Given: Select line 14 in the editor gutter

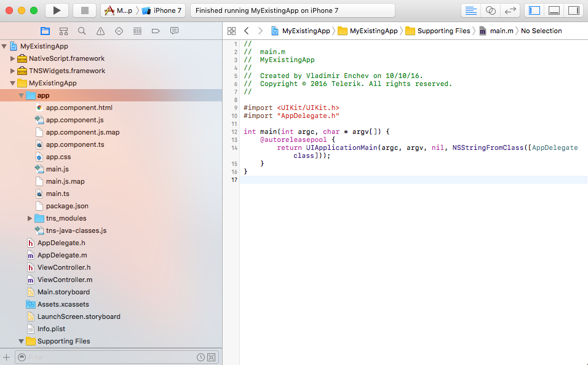Looking at the screenshot, I should [234, 147].
